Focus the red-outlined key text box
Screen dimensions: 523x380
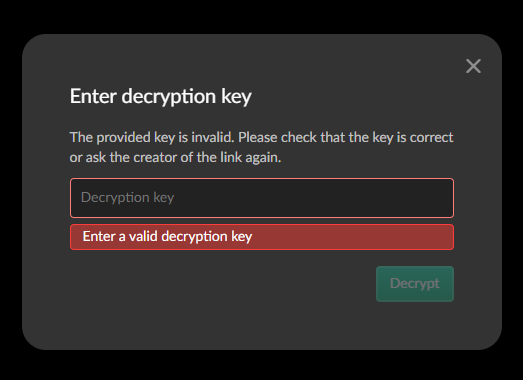(x=262, y=198)
